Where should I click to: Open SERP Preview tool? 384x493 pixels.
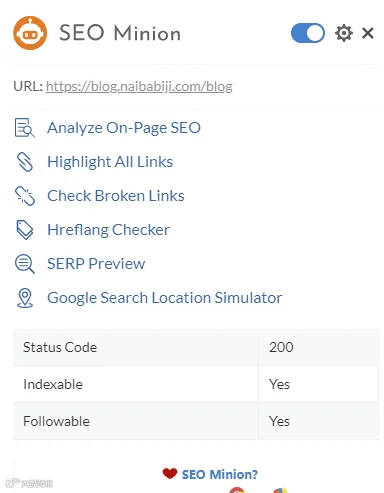(96, 264)
